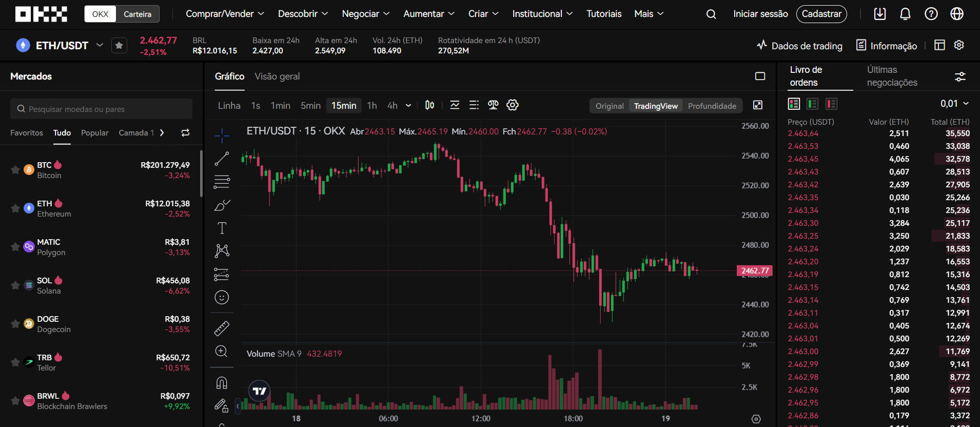Maximize chart panel rectangle icon
980x427 pixels.
pyautogui.click(x=760, y=76)
